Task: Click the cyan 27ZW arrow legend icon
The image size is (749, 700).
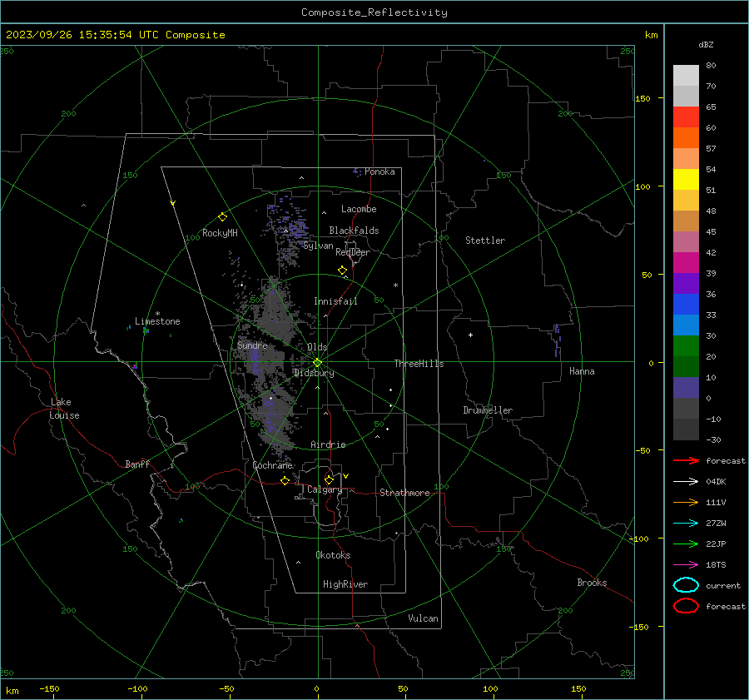Action: point(686,524)
